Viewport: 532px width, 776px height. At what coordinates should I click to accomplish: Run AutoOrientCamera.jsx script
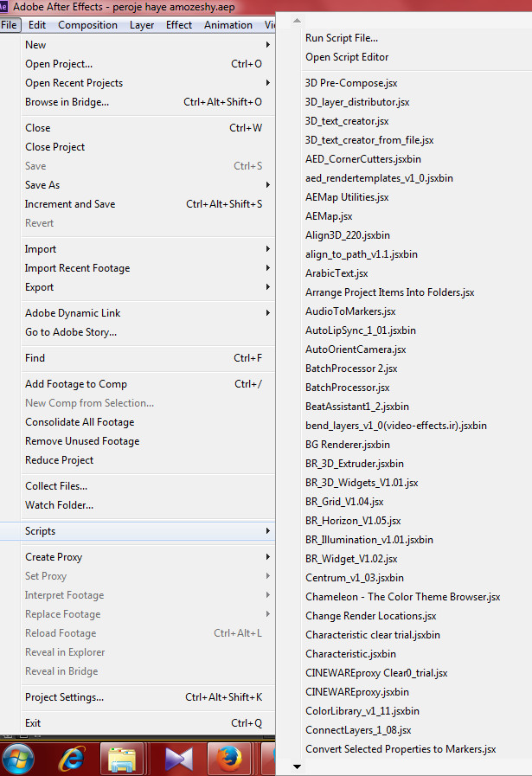(356, 350)
